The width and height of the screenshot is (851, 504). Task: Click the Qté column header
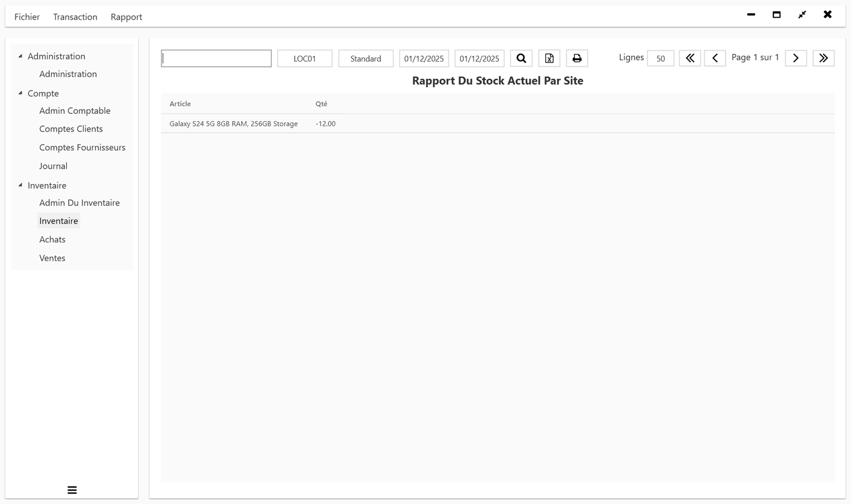tap(321, 104)
